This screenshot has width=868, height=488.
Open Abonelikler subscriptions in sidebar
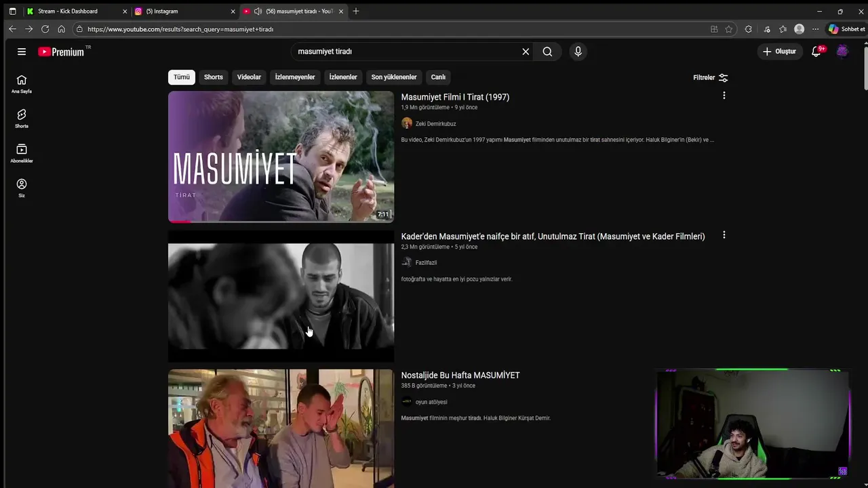click(22, 153)
